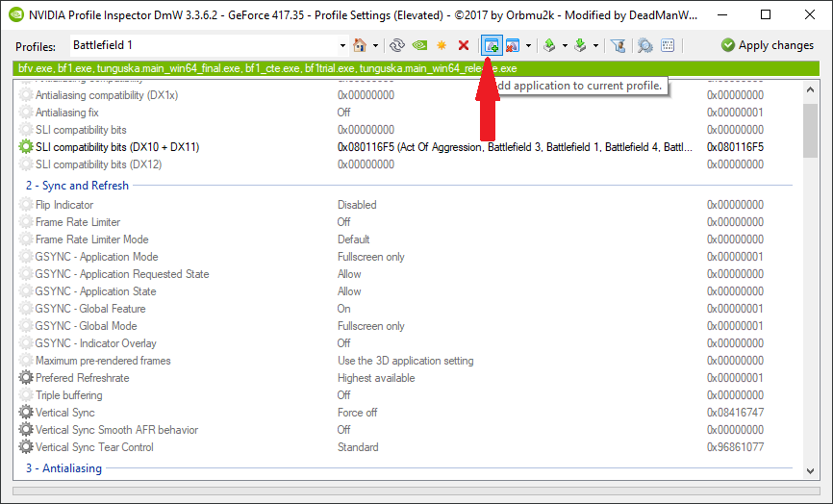Click the gear icon beside Prefered Refreshrate
The image size is (833, 504).
click(x=26, y=378)
